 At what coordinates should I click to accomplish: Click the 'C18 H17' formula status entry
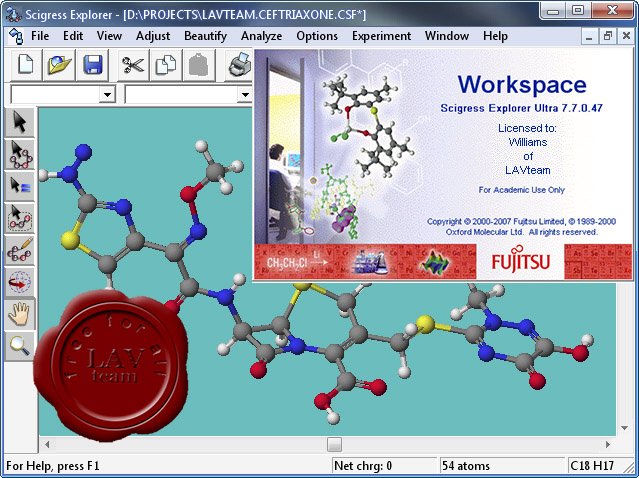coord(592,465)
